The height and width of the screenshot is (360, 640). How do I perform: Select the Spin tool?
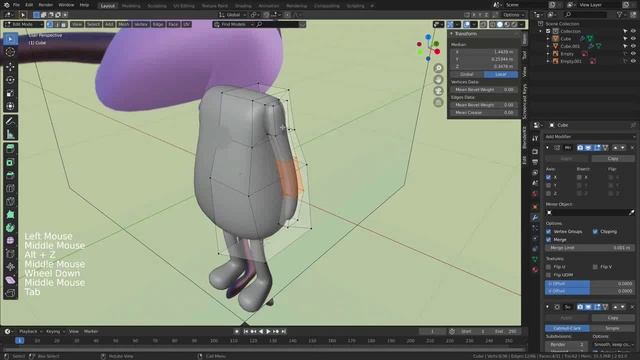[10, 227]
